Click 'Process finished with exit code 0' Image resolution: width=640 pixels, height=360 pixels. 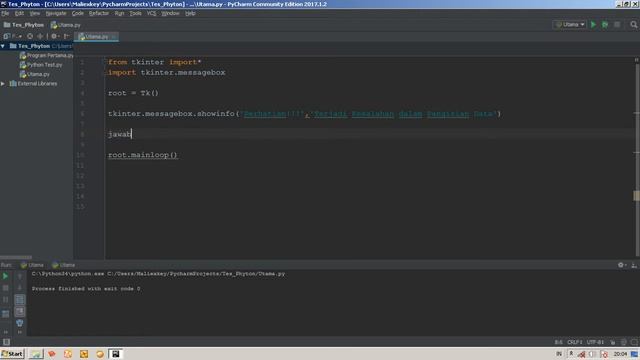(86, 289)
